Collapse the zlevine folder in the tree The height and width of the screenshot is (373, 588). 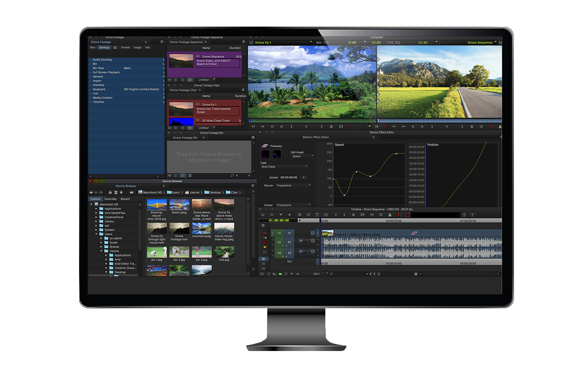tap(102, 251)
